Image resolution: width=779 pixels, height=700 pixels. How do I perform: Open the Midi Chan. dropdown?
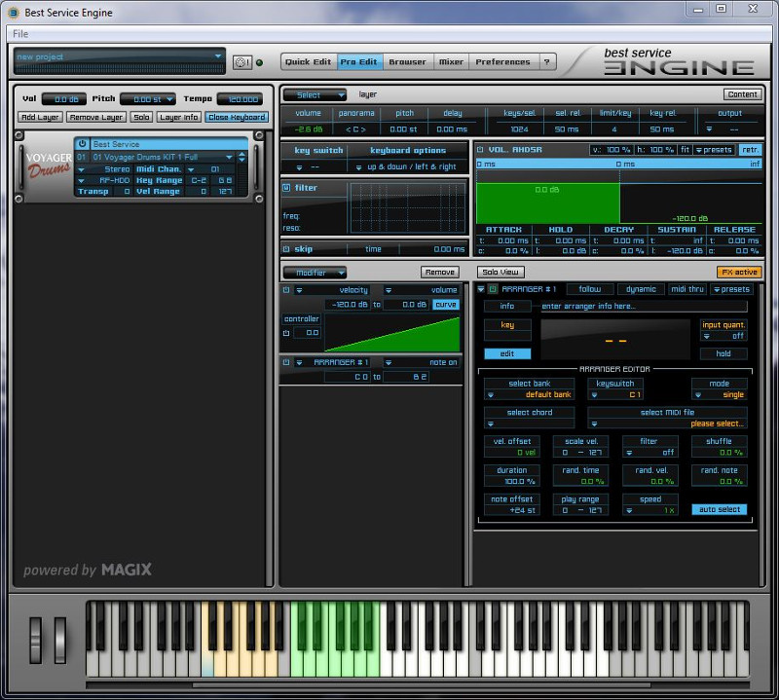[x=191, y=169]
